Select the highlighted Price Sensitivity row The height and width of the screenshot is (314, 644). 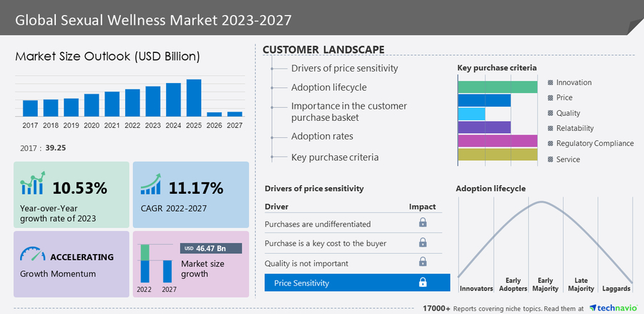[x=356, y=283]
